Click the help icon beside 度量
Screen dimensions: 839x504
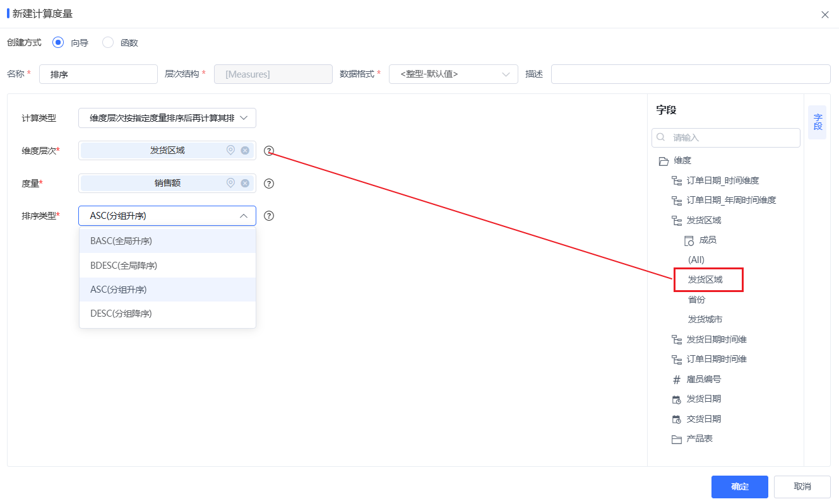click(269, 184)
